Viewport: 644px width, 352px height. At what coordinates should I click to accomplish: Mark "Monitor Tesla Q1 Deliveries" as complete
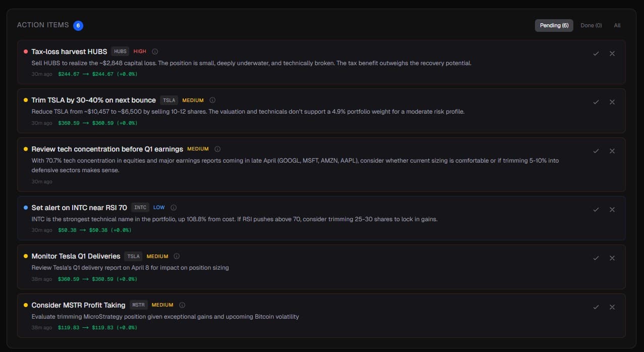click(x=596, y=258)
